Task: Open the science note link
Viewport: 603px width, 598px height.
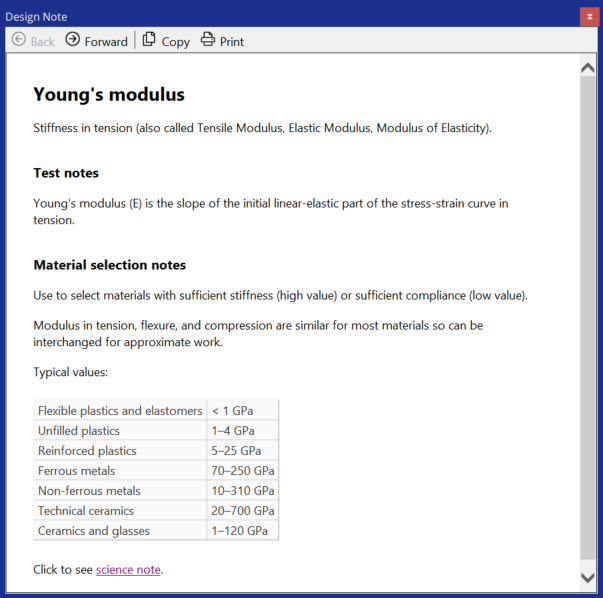Action: (128, 570)
